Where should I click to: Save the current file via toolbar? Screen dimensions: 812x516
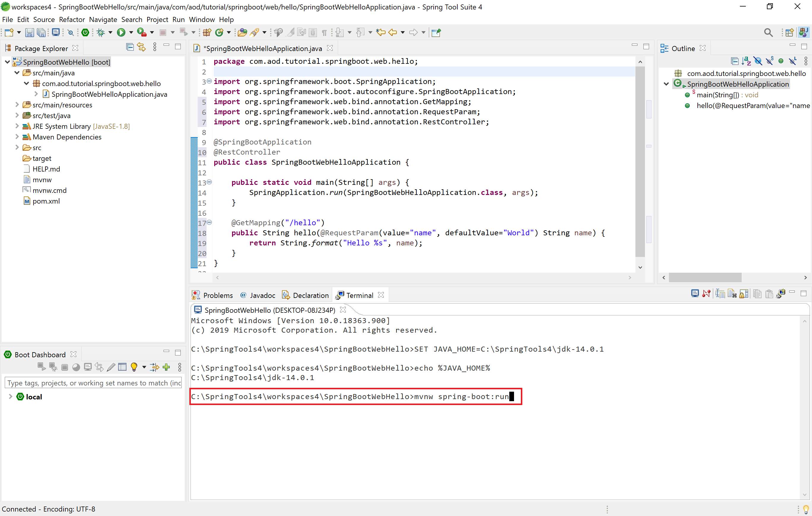(29, 32)
